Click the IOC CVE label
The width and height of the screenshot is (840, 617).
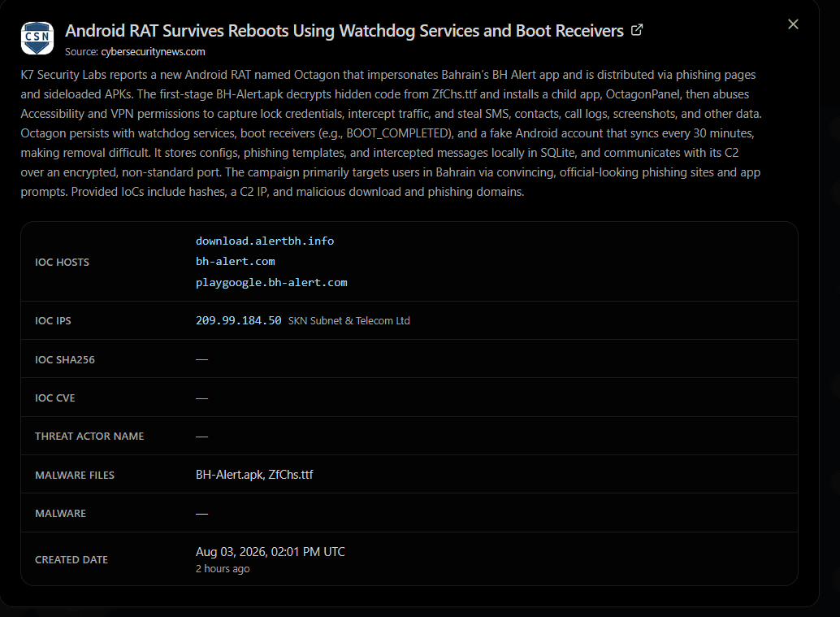click(x=55, y=398)
